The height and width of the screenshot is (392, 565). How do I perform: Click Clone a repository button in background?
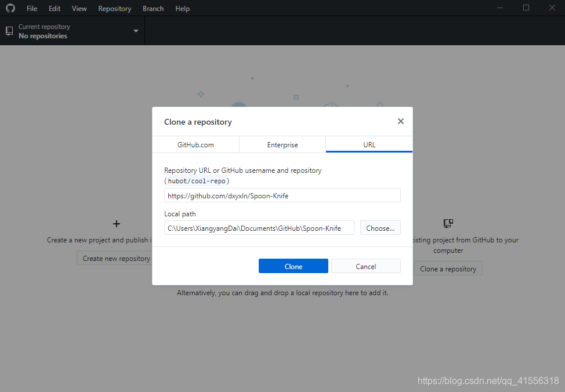coord(448,269)
